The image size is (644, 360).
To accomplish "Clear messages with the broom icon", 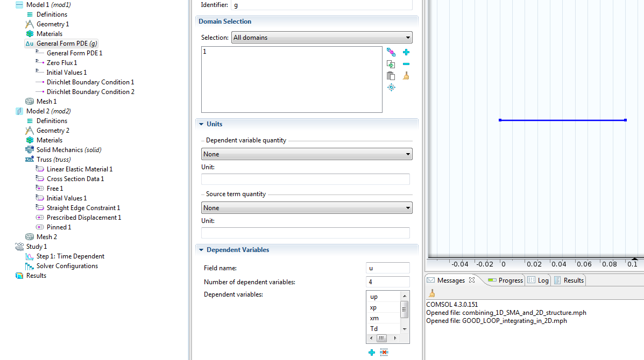I will click(431, 293).
